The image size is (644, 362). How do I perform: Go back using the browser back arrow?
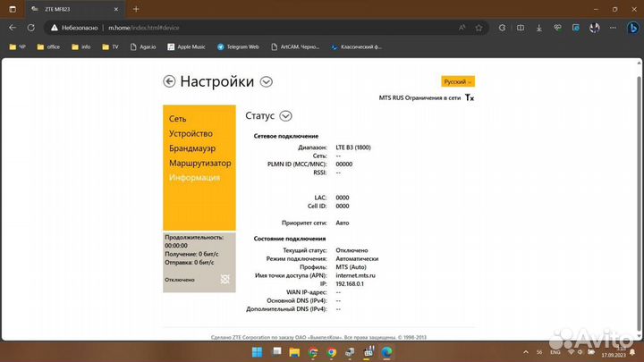pyautogui.click(x=13, y=28)
